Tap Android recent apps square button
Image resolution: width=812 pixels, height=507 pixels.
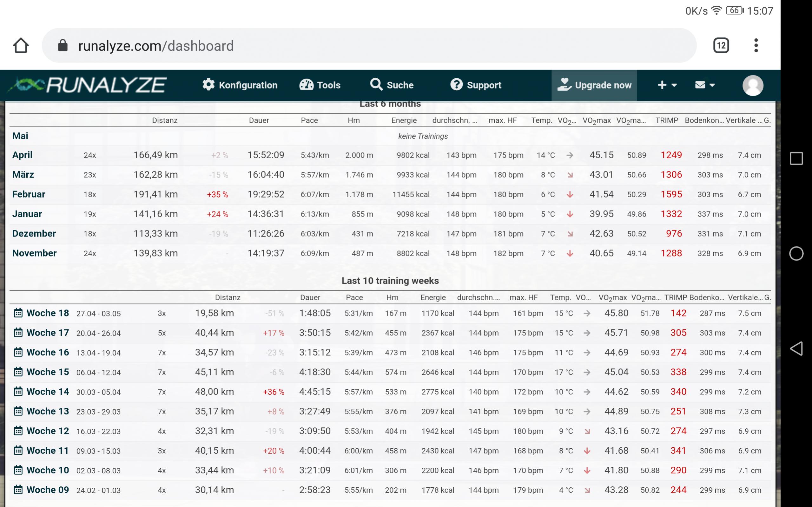[796, 158]
